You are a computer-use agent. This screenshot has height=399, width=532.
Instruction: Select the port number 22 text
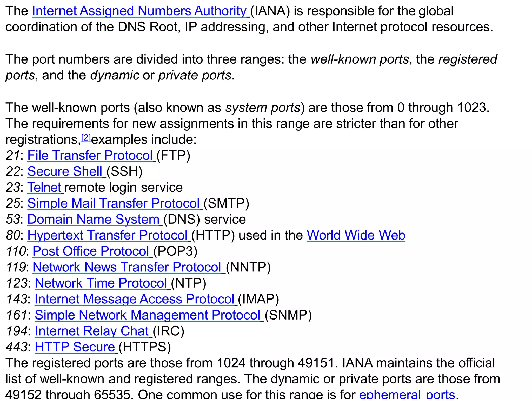click(13, 171)
